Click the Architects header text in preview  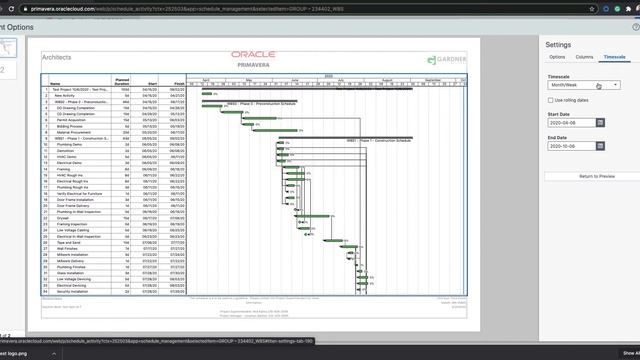56,57
